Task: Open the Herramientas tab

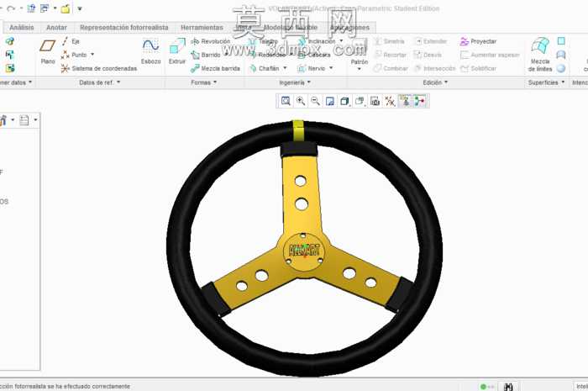Action: pyautogui.click(x=202, y=28)
